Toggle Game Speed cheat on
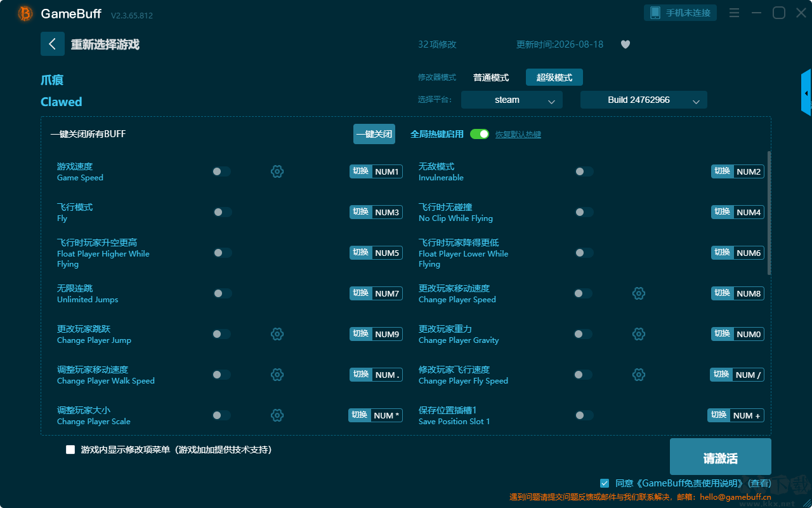Viewport: 812px width, 508px height. tap(221, 171)
